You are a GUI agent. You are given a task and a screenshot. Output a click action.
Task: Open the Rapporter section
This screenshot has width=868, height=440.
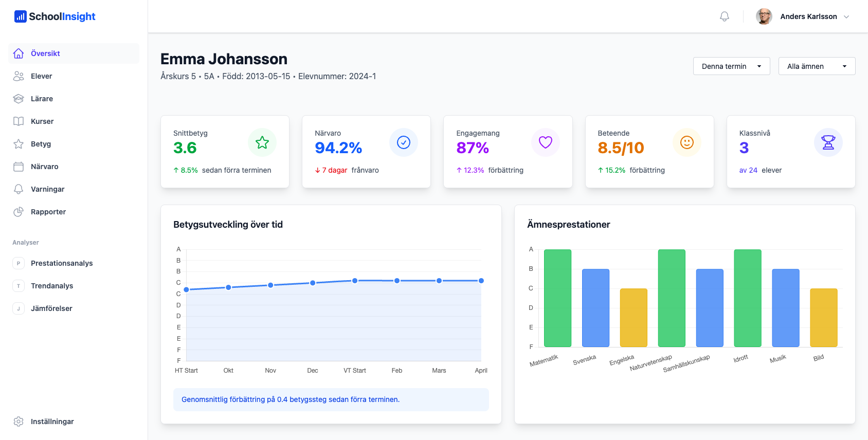[x=48, y=212]
